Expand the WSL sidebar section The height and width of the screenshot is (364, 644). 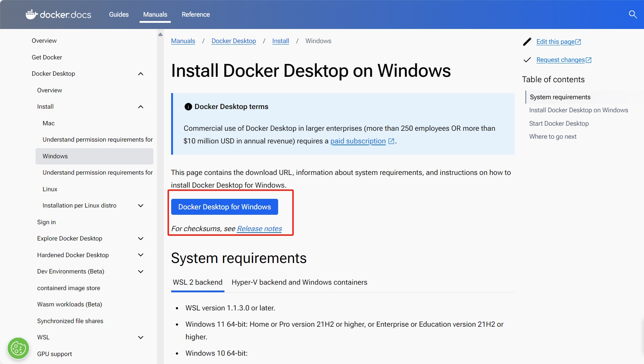[141, 338]
